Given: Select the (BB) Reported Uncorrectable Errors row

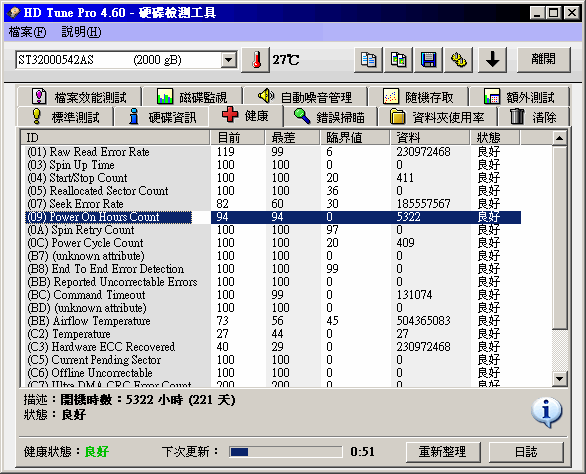Looking at the screenshot, I should [x=273, y=282].
